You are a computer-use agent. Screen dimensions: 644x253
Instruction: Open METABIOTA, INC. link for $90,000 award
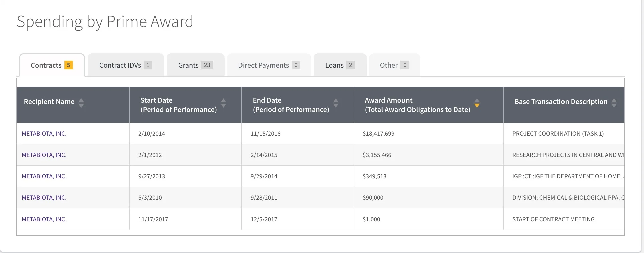click(x=44, y=198)
